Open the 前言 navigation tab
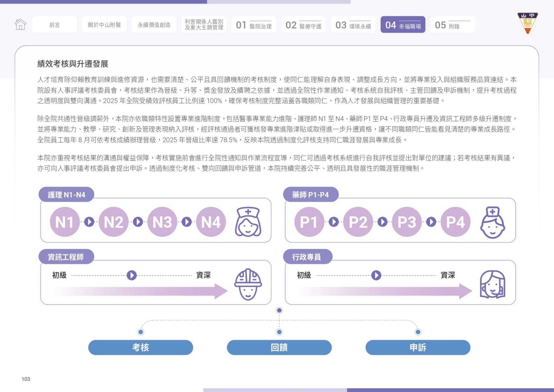Viewport: 554px width, 392px height. pos(55,24)
